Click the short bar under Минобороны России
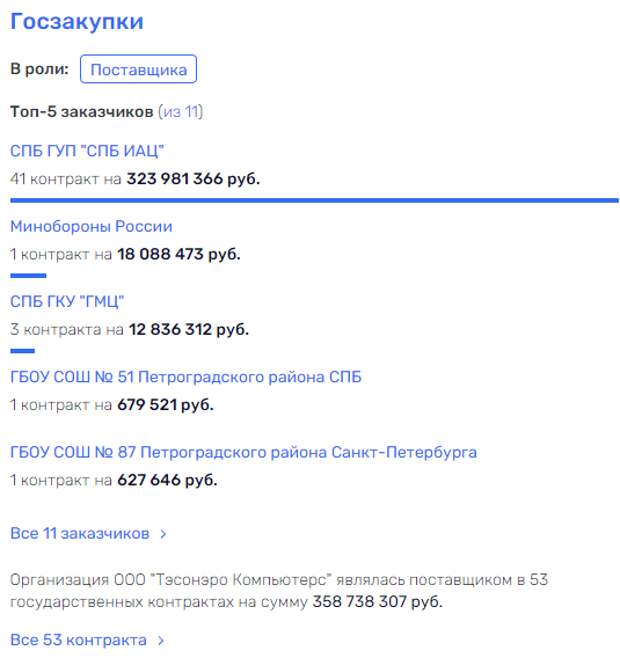620x658 pixels. coord(28,276)
